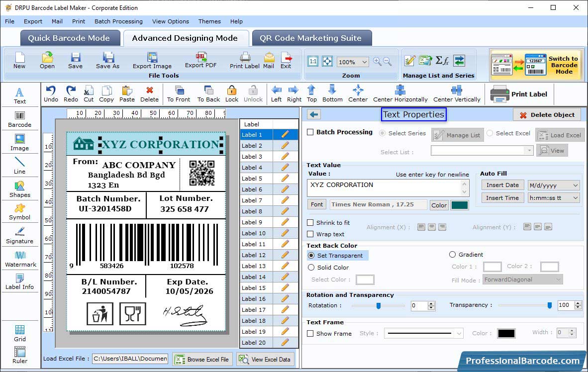Click the Insert Time button
This screenshot has height=372, width=588.
[x=502, y=197]
